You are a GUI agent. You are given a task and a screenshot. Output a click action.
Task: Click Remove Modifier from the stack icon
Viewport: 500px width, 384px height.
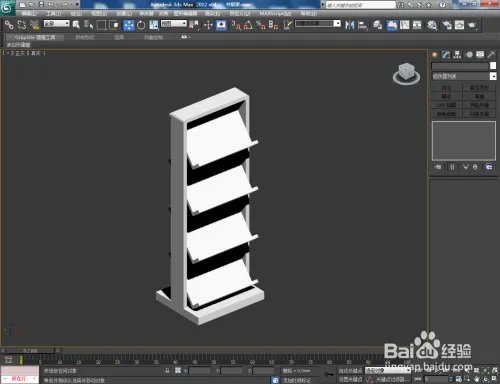coord(475,167)
